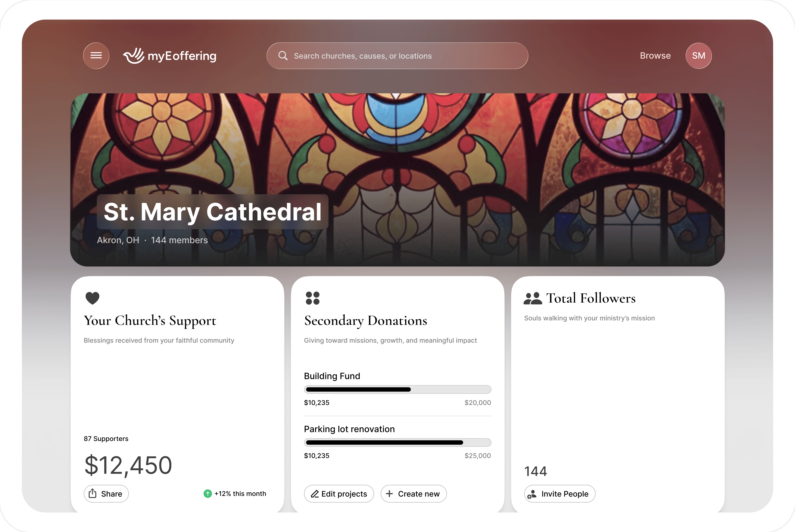795x532 pixels.
Task: Click the green upward arrow icon
Action: pyautogui.click(x=208, y=494)
